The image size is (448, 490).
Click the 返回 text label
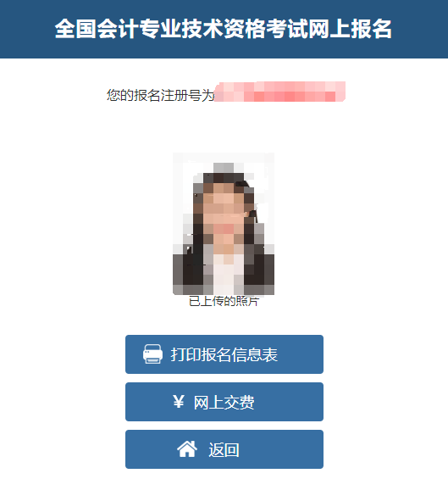pos(224,450)
